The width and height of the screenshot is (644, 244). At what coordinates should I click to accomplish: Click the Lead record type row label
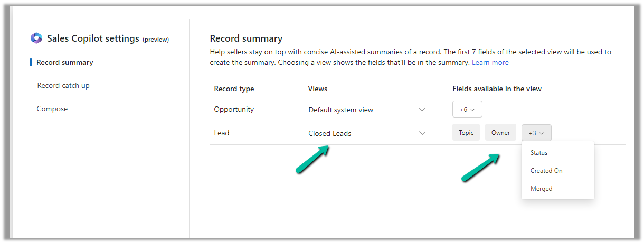222,133
